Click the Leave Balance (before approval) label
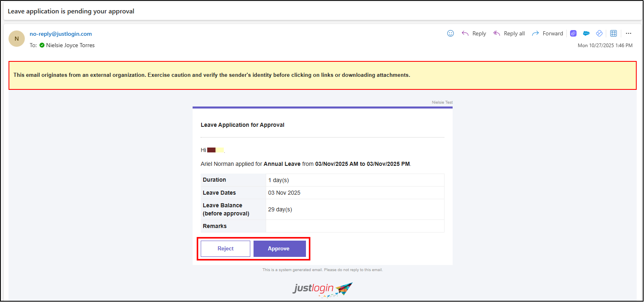Viewport: 644px width, 302px height. (226, 209)
